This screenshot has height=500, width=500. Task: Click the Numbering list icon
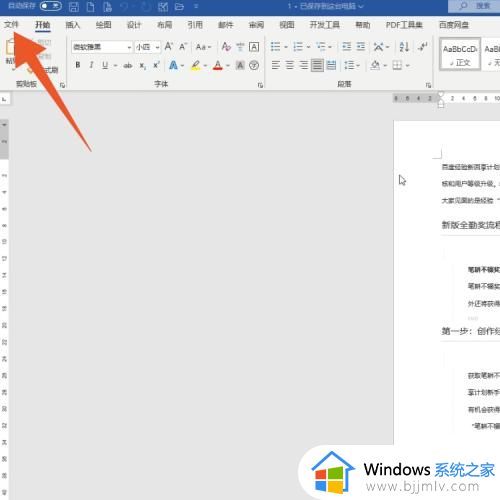pos(298,47)
